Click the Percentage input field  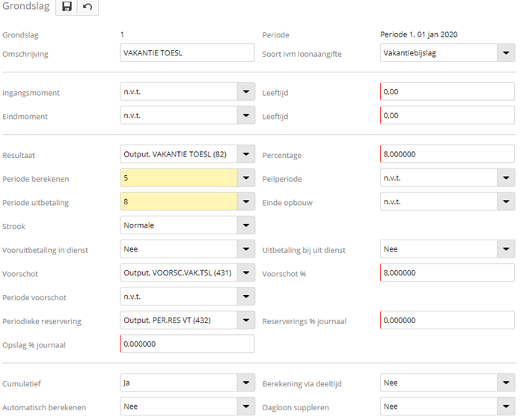click(x=447, y=154)
